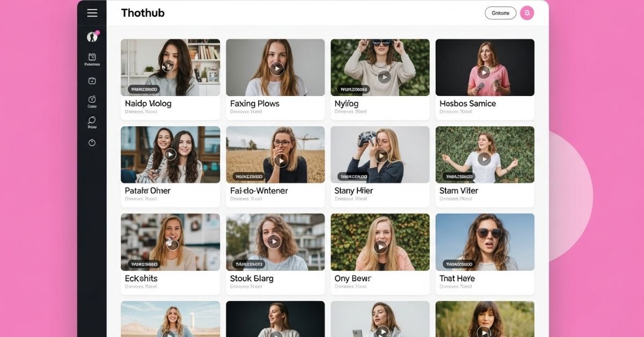Play the Stouk Blarg video
The width and height of the screenshot is (644, 337).
coord(274,241)
